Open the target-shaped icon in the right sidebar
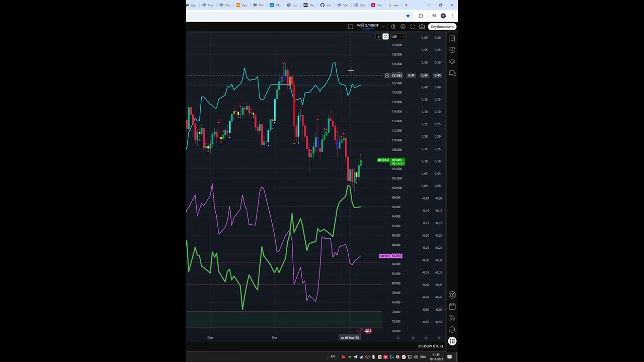 452,295
